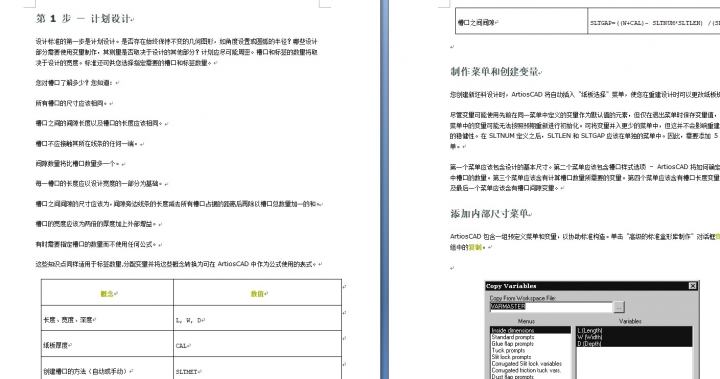This screenshot has width=720, height=379.
Task: Click the '长度、宽度、深度' table cell
Action: [x=107, y=319]
